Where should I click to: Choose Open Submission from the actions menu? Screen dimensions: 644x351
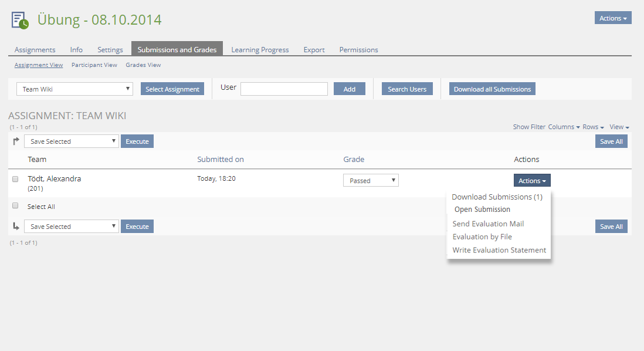tap(482, 210)
